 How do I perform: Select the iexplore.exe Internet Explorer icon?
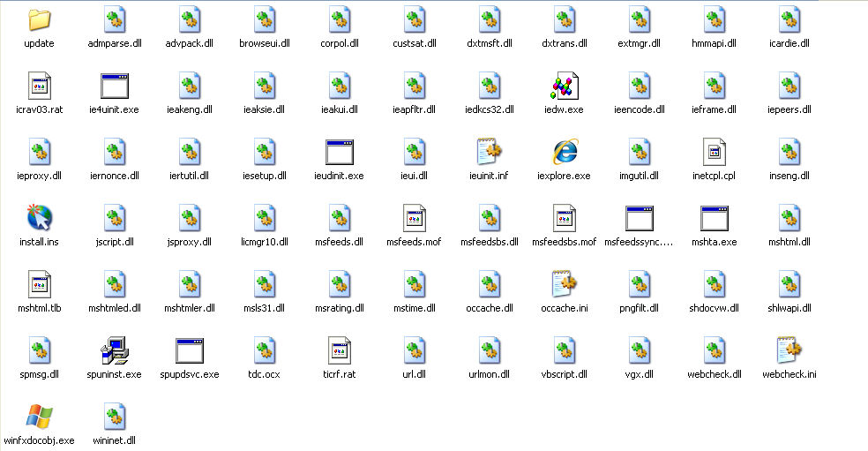pos(564,152)
